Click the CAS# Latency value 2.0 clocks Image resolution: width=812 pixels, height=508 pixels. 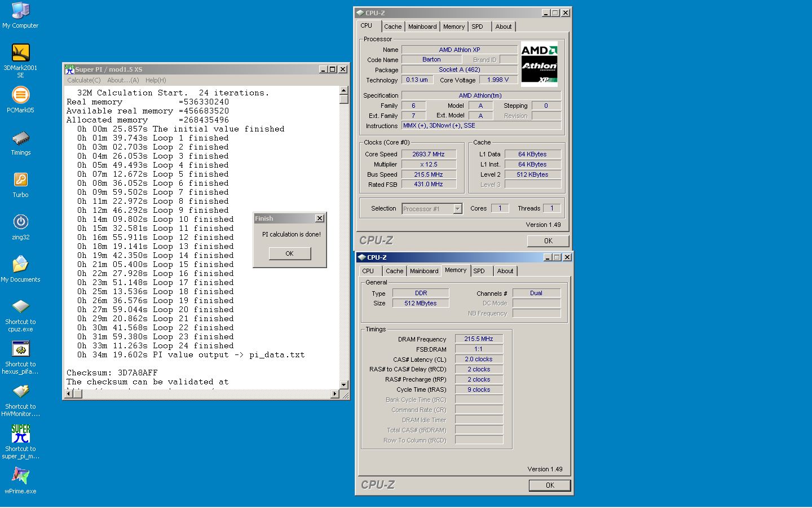(x=479, y=360)
